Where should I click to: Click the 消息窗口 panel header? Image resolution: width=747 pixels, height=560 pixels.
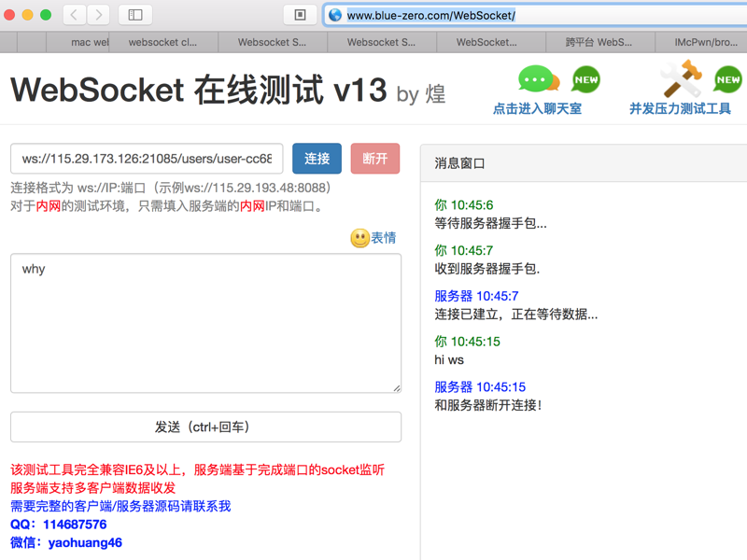click(584, 163)
